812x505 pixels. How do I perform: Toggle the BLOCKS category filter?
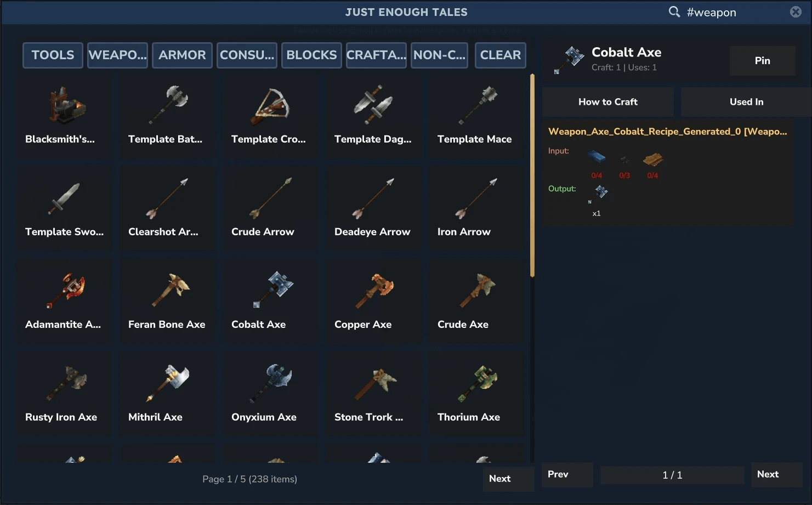click(311, 55)
